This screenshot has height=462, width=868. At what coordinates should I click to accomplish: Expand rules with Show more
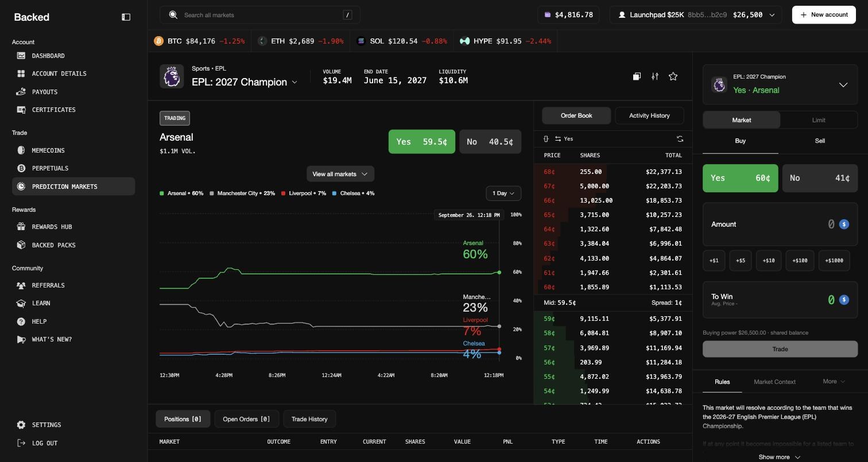[x=780, y=457]
